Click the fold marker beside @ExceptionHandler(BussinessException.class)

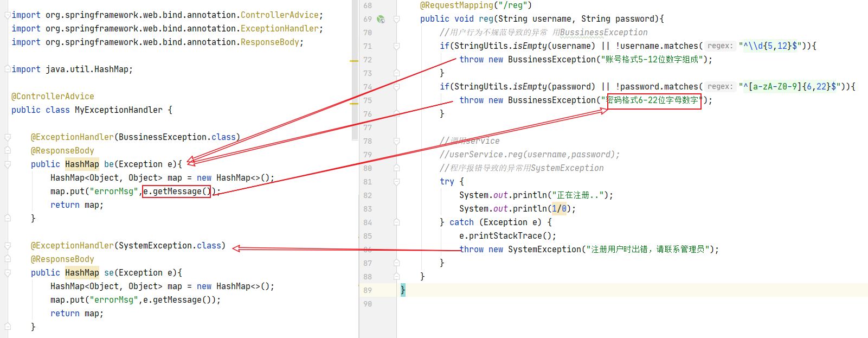pyautogui.click(x=8, y=137)
